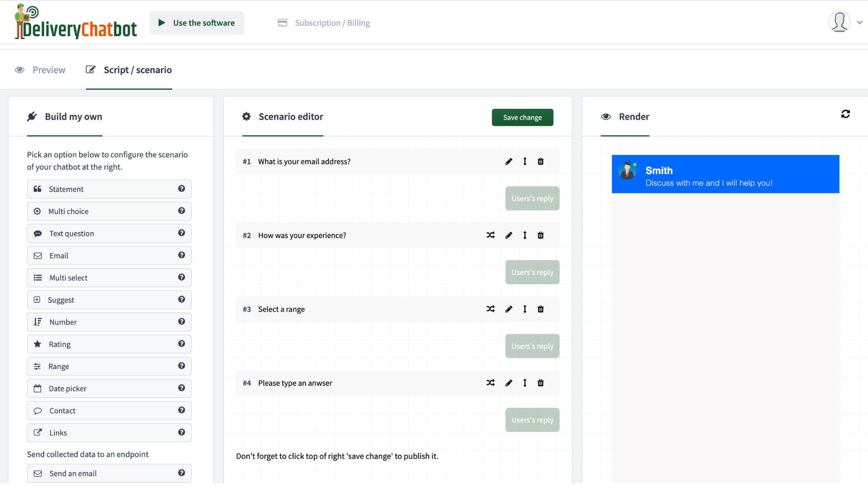Click the Build my own heading tab
Screen dimensions: 868x488
(x=65, y=117)
